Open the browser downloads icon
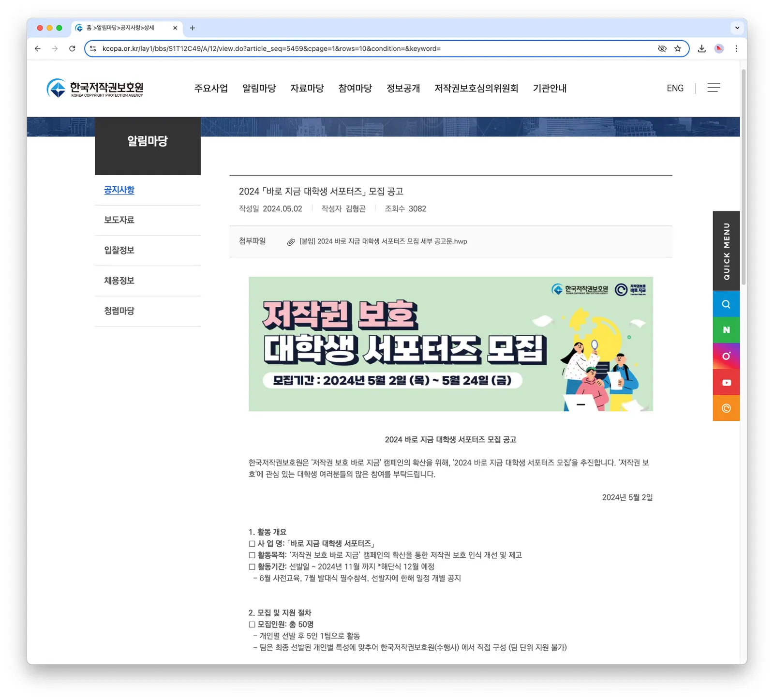This screenshot has width=774, height=700. coord(701,48)
